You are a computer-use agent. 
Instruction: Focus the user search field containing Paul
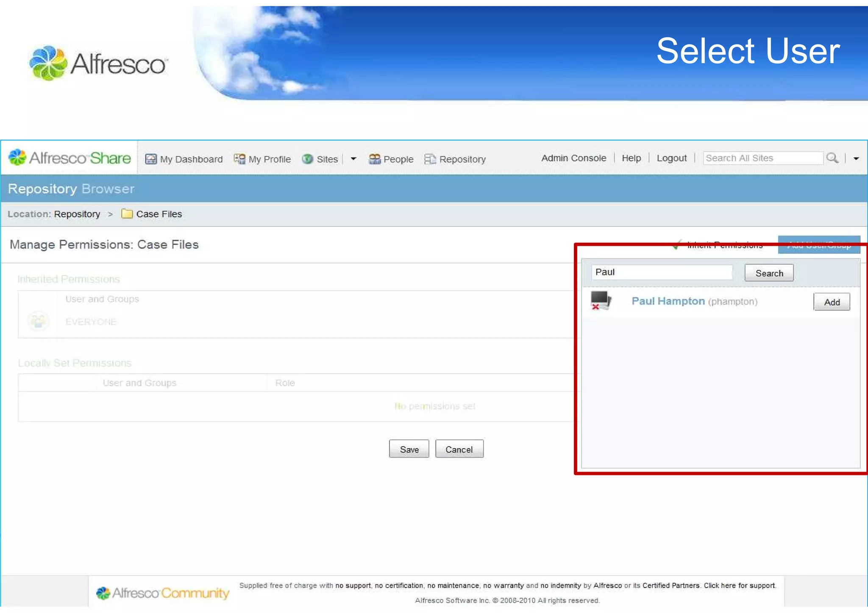662,272
